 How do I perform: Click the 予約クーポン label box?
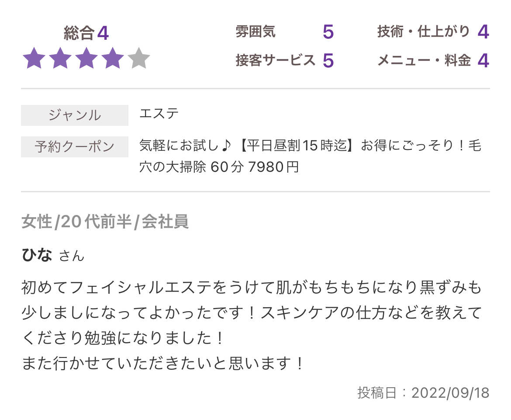tap(75, 147)
